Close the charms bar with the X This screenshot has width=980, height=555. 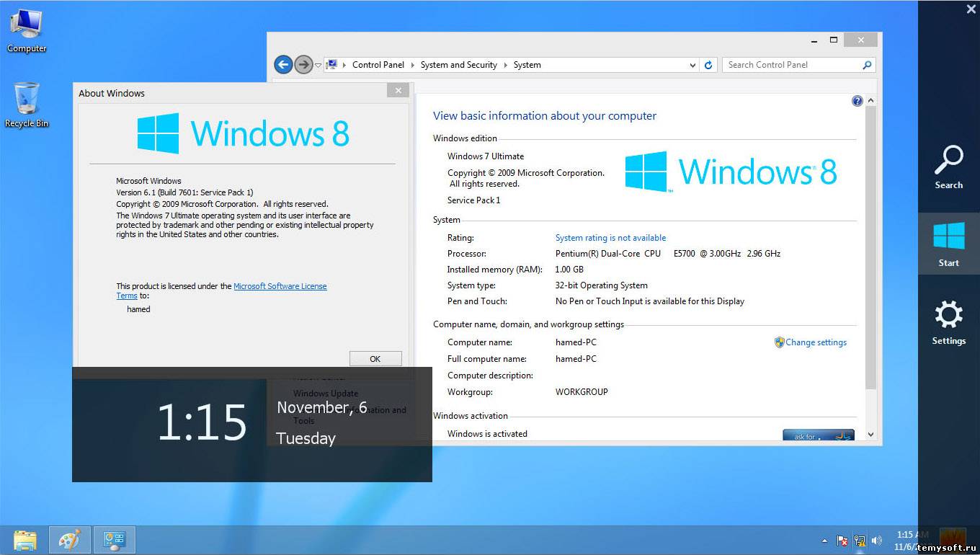(x=971, y=9)
